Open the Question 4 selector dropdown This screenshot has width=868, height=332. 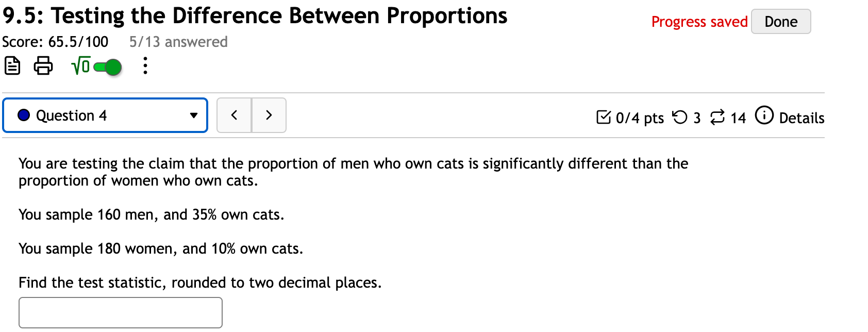coord(105,115)
